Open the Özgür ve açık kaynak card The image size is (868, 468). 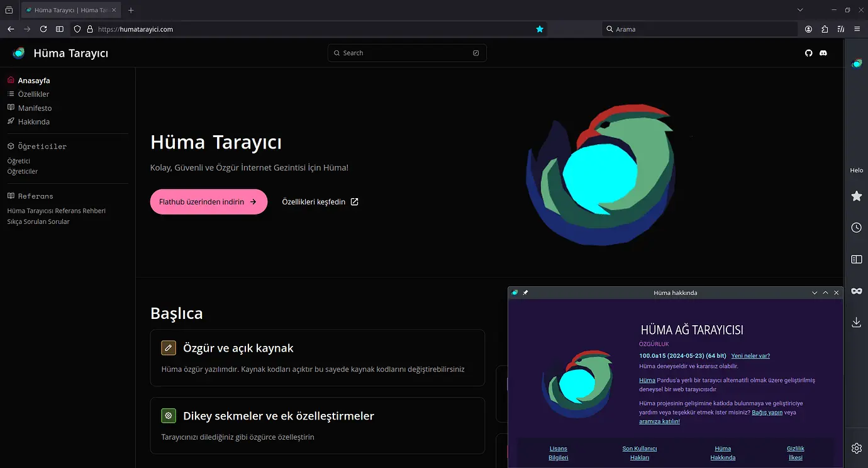click(x=318, y=358)
